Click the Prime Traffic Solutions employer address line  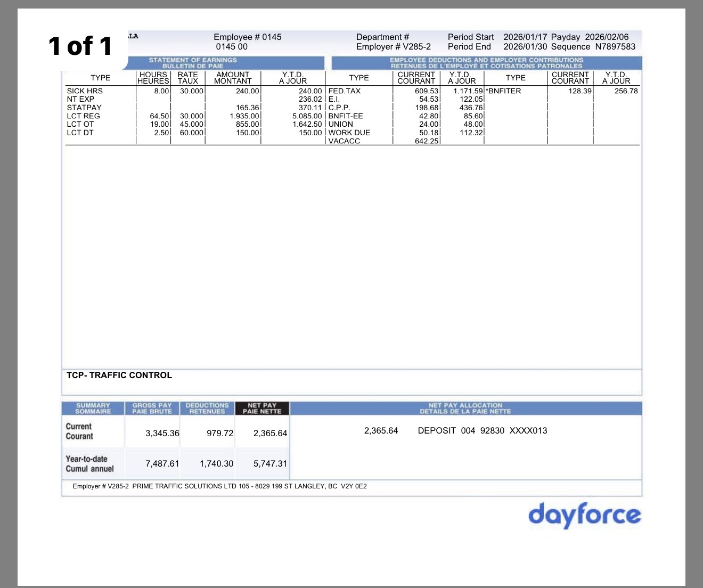point(219,486)
